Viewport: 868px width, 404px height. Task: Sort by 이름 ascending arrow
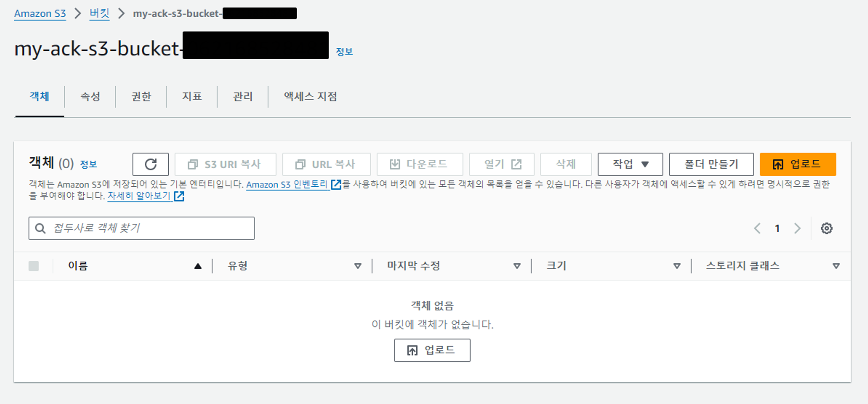pyautogui.click(x=198, y=266)
